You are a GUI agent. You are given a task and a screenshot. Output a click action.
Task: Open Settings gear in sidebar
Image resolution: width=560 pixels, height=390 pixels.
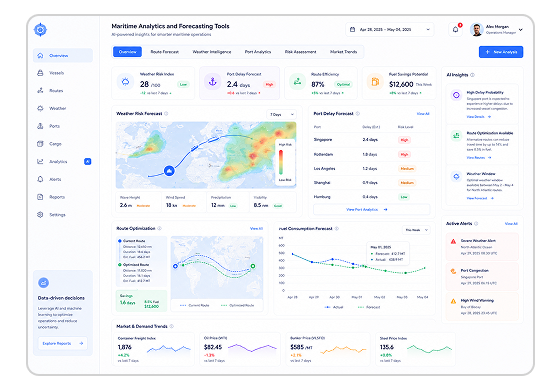coord(40,215)
